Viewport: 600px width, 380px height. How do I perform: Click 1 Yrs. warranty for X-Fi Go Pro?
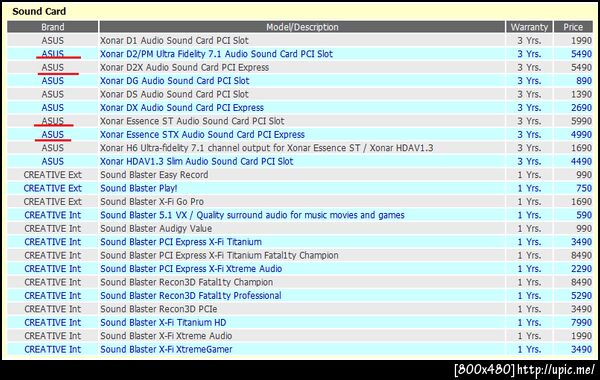tap(529, 201)
